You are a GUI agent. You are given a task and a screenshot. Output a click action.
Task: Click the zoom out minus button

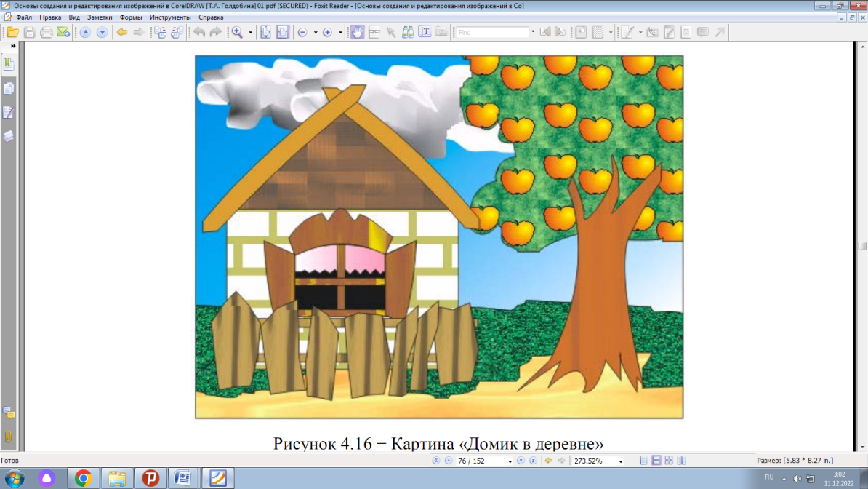click(x=302, y=32)
